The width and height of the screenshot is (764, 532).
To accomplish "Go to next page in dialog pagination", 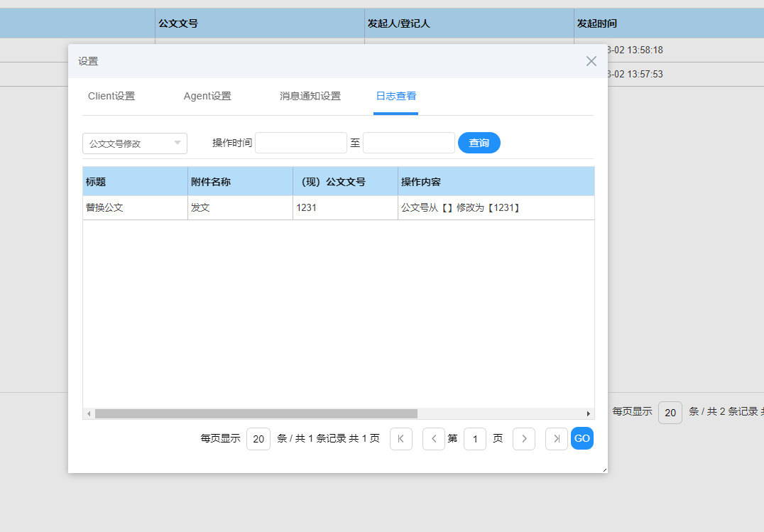I will tap(524, 439).
